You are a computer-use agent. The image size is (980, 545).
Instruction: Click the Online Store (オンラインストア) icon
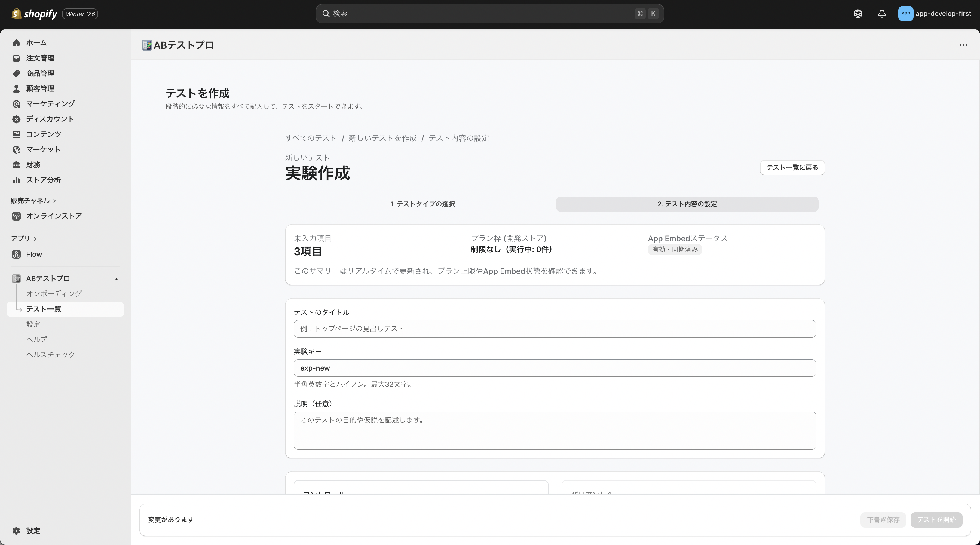point(16,216)
